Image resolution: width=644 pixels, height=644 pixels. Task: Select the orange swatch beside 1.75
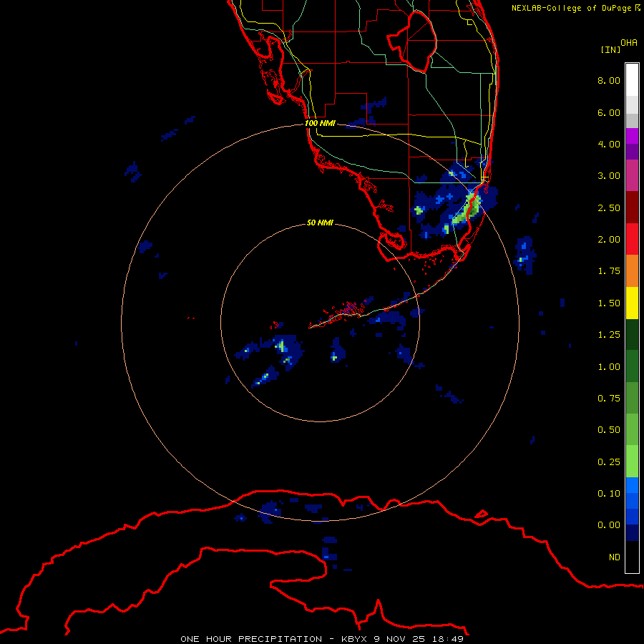tap(632, 271)
